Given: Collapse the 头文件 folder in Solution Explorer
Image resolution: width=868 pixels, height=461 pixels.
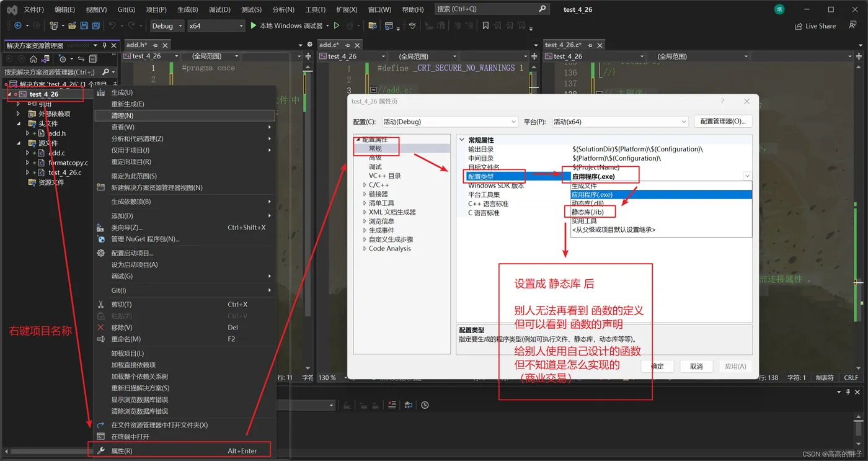Looking at the screenshot, I should click(19, 123).
